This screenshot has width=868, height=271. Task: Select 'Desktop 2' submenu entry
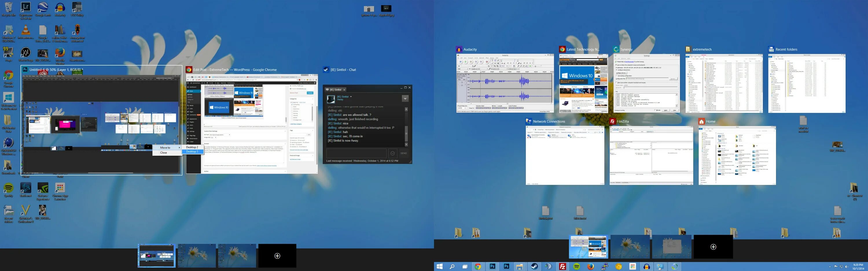pyautogui.click(x=192, y=147)
